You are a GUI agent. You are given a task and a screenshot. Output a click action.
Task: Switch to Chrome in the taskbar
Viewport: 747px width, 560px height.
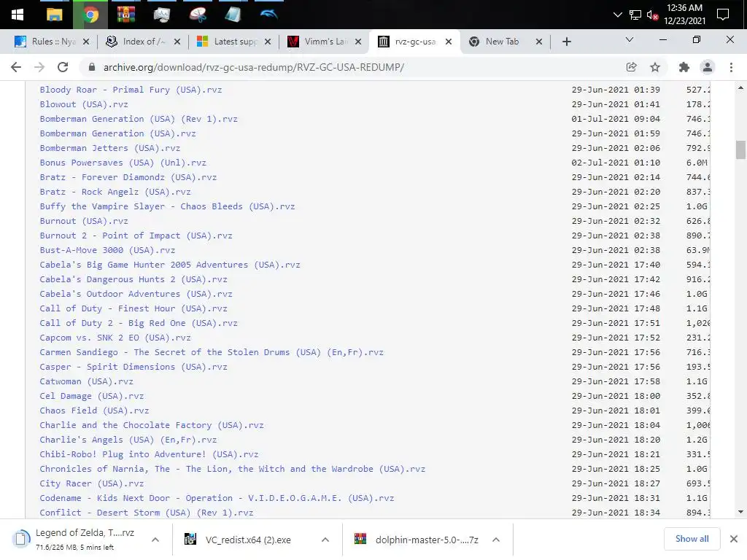(x=90, y=15)
